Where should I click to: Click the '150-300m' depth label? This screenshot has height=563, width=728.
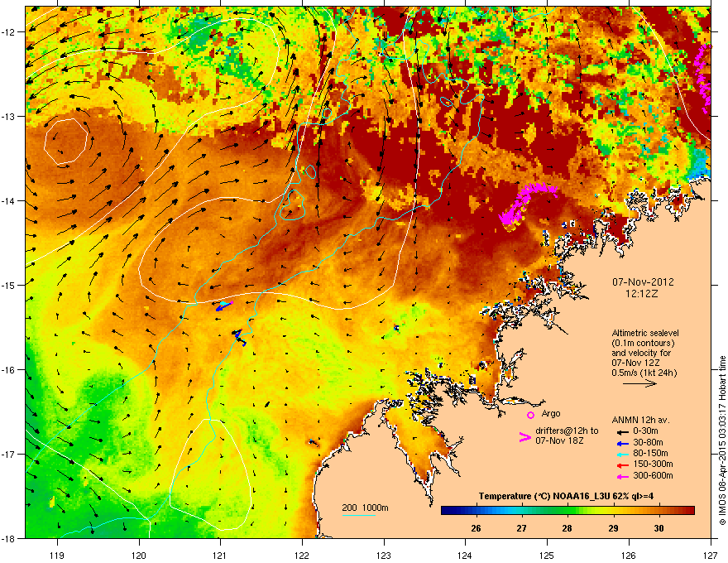(x=653, y=464)
